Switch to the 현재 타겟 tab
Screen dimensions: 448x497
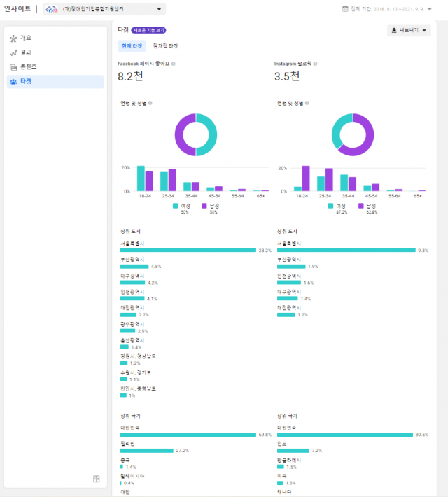(x=132, y=46)
